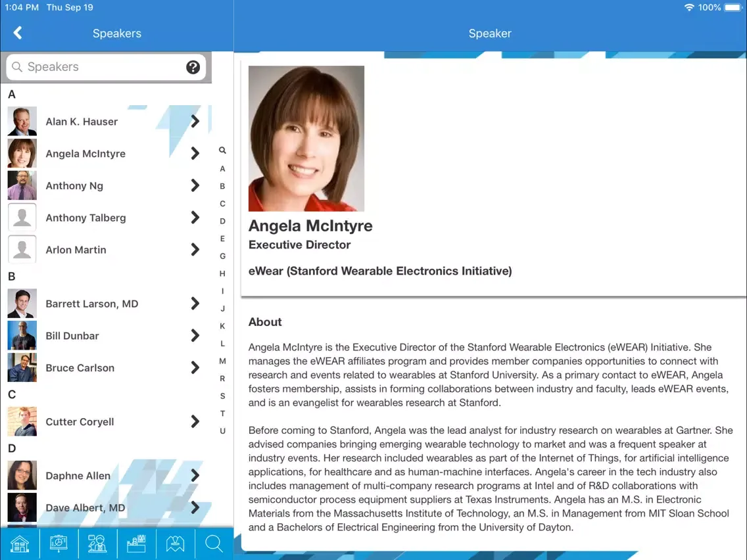Open Dave Albert, MD chevron
747x560 pixels.
point(195,507)
